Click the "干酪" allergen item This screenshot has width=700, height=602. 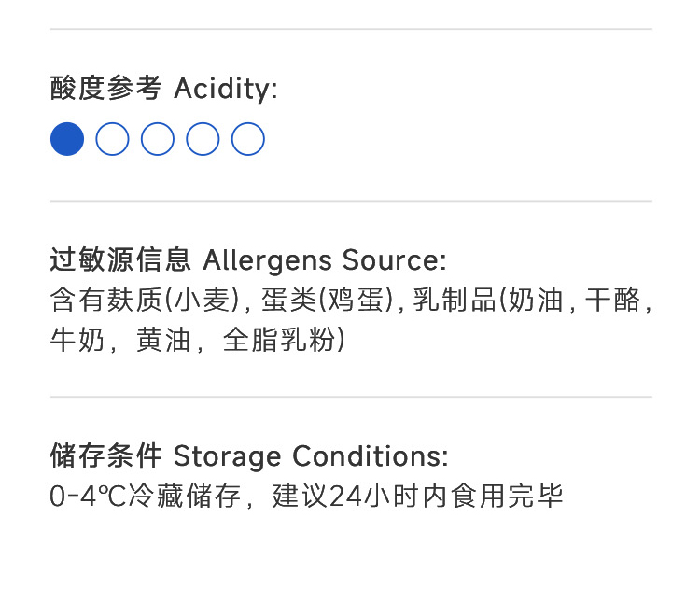coord(613,300)
